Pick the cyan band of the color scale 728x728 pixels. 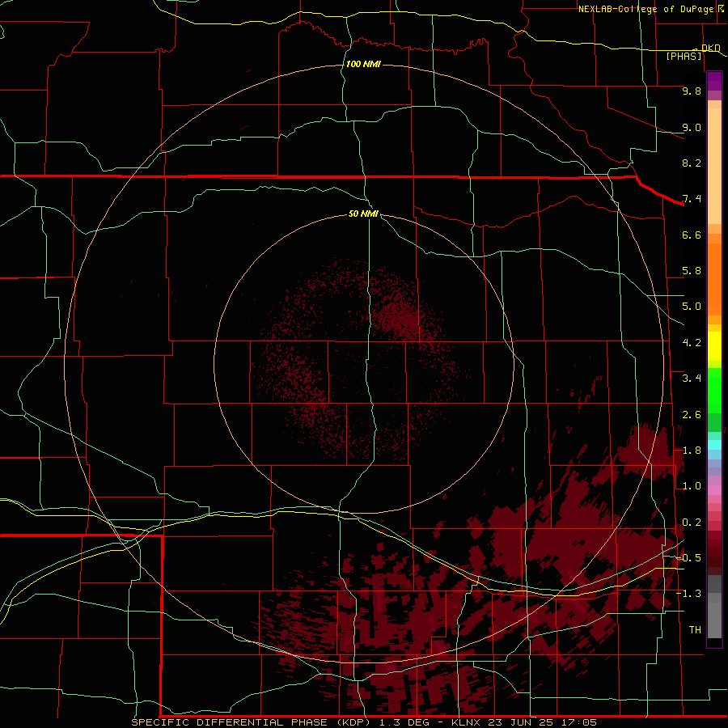pos(714,445)
